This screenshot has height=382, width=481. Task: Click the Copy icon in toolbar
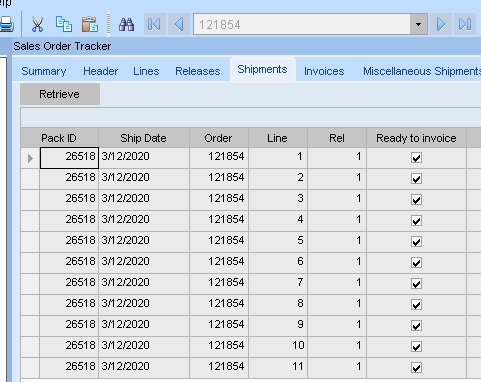pos(63,24)
